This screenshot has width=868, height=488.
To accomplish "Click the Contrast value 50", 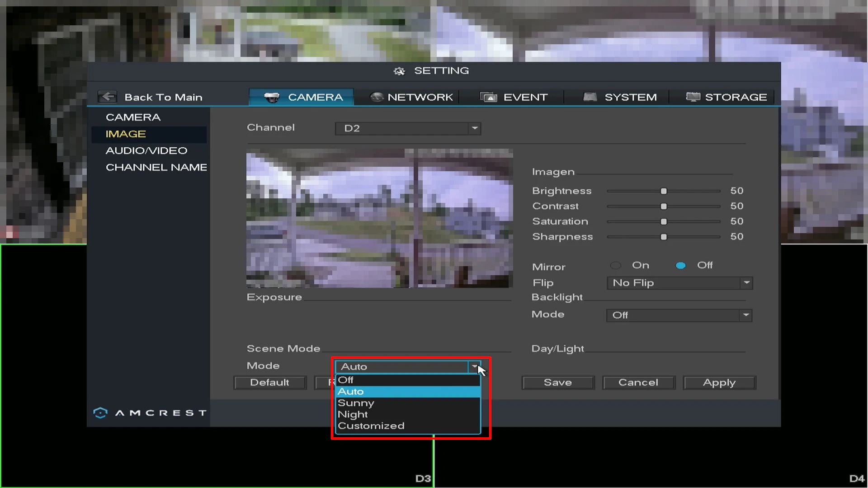I will 737,206.
